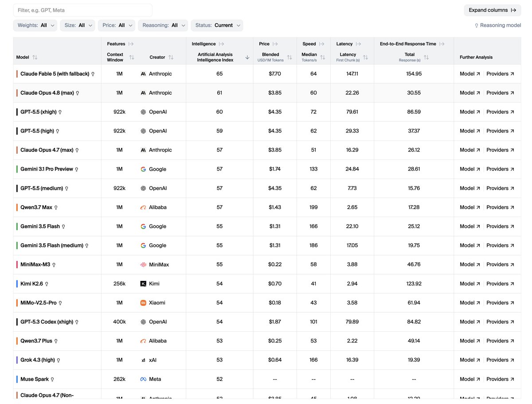Open Providers link for Gemini 3.1 Pro Preview

tap(500, 169)
